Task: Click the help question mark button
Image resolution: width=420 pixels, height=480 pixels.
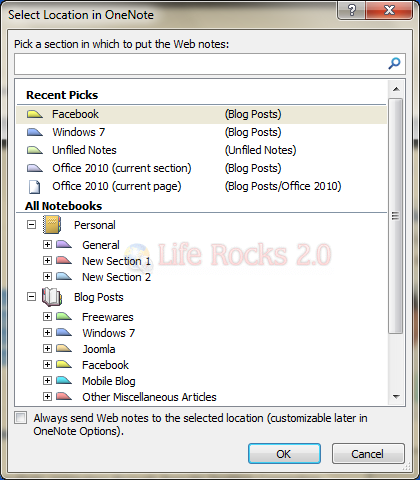Action: 352,10
